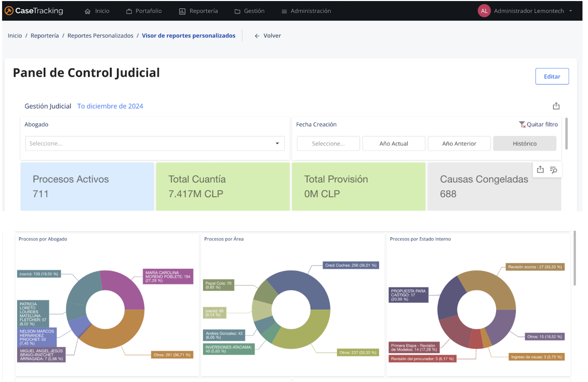Screen dimensions: 588x382
Task: Click the Otros: 15 (18,52 %) label
Action: tap(544, 336)
